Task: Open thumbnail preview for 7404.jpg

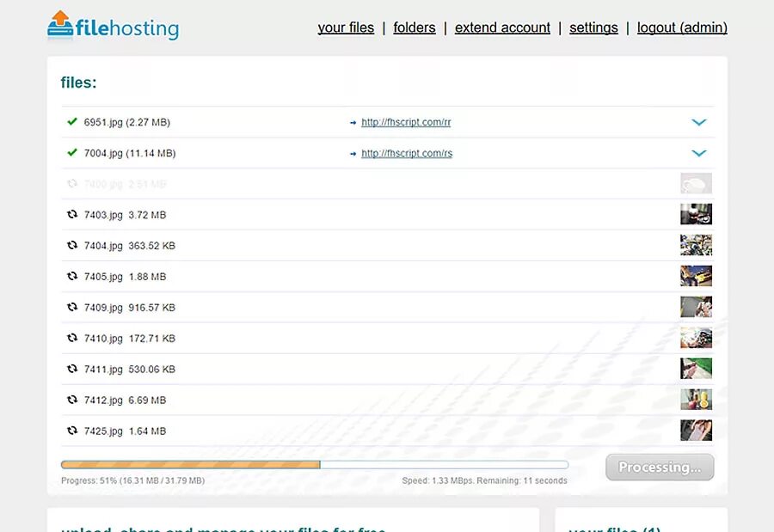Action: coord(696,245)
